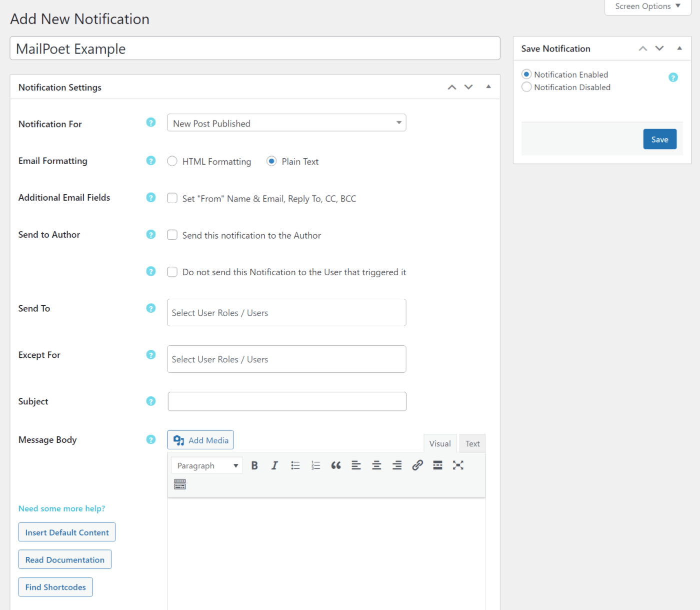Switch to the Visual editor tab
Viewport: 700px width, 610px height.
click(440, 444)
